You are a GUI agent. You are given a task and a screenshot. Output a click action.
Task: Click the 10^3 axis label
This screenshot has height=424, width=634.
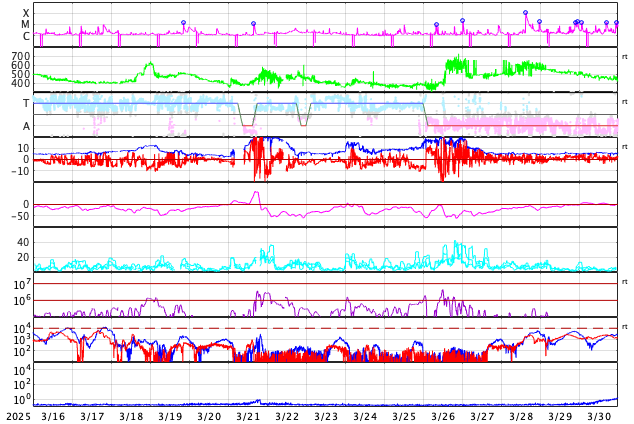pyautogui.click(x=22, y=340)
